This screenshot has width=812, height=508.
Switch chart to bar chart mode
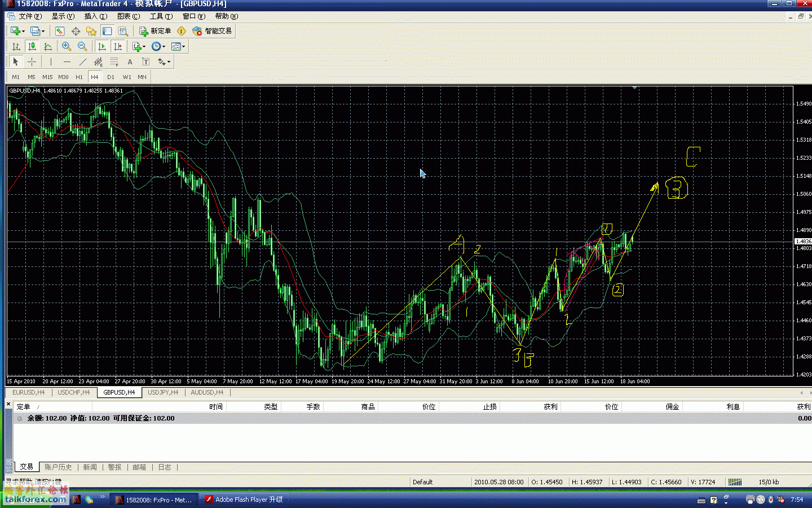(16, 46)
